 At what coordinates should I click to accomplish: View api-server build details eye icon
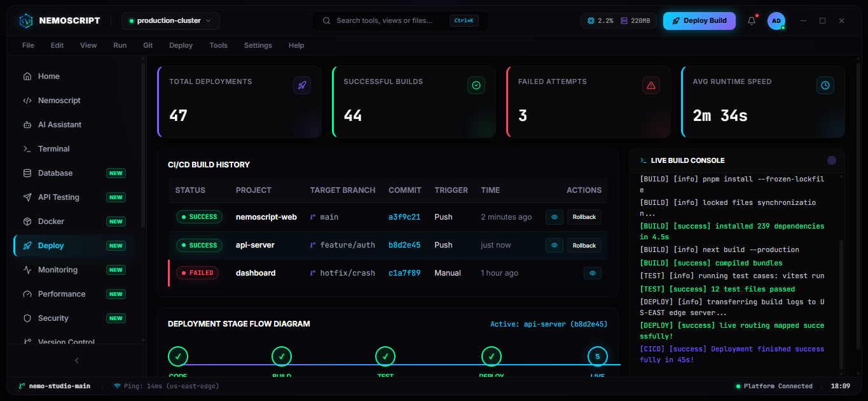pyautogui.click(x=555, y=245)
